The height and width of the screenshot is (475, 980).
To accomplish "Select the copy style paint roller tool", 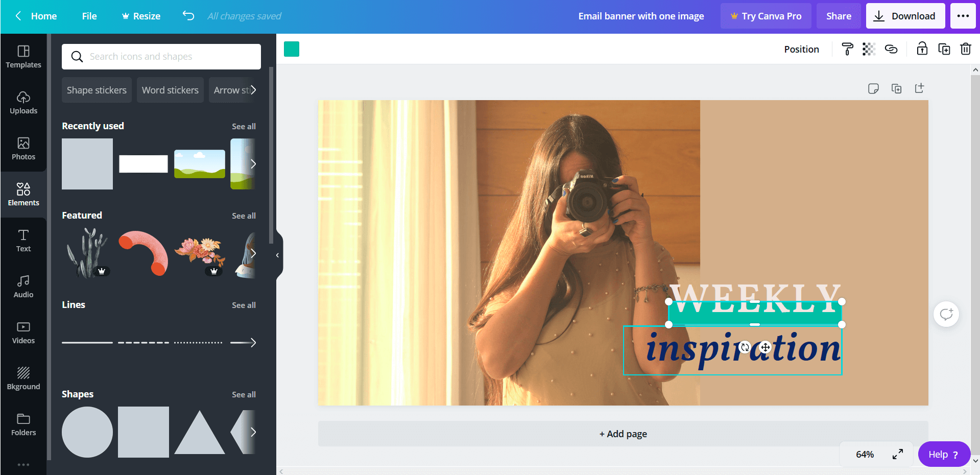I will pos(847,49).
